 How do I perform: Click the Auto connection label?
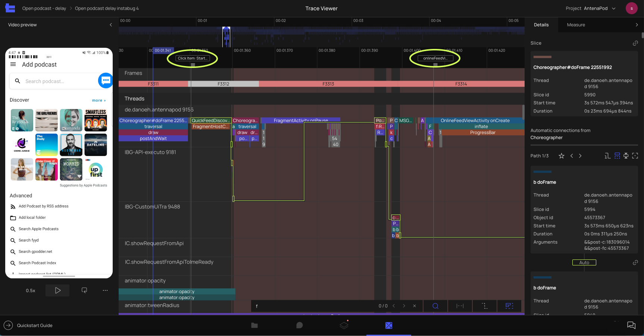[x=584, y=262]
